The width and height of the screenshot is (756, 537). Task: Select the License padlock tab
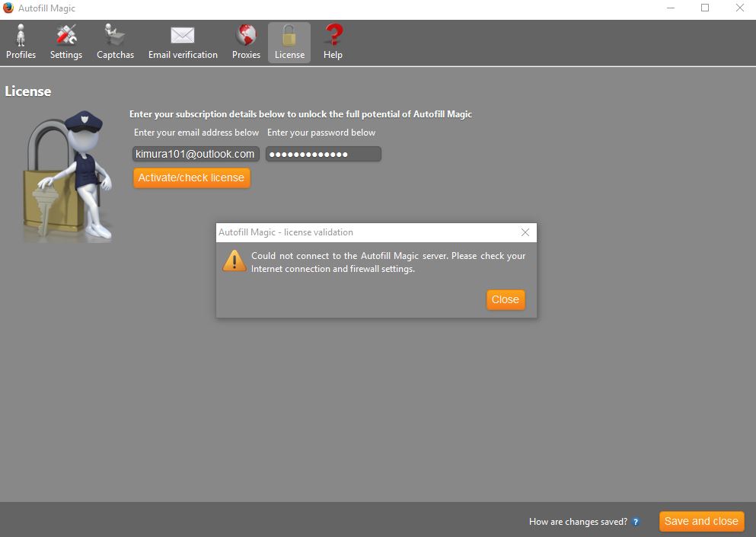pyautogui.click(x=289, y=42)
